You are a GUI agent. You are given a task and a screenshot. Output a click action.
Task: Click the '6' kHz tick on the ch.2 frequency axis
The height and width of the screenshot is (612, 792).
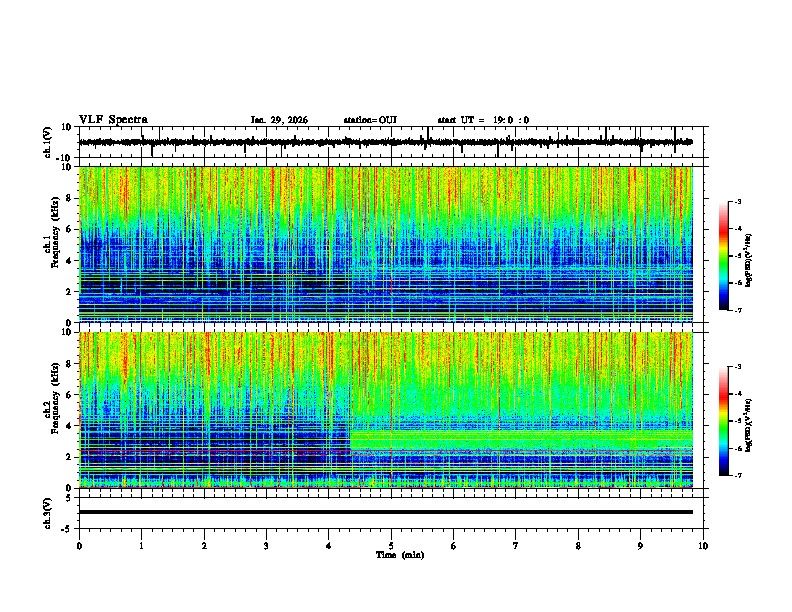click(x=70, y=394)
